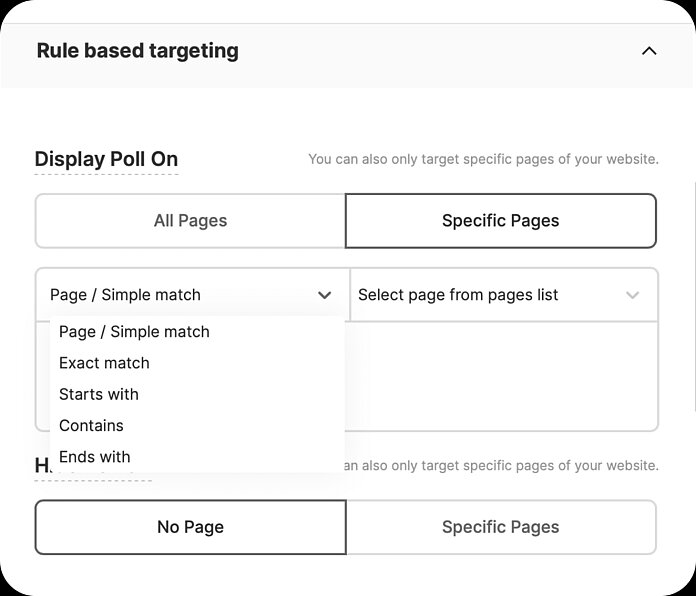The image size is (696, 596).
Task: Select All Pages for displaying poll
Action: (190, 221)
